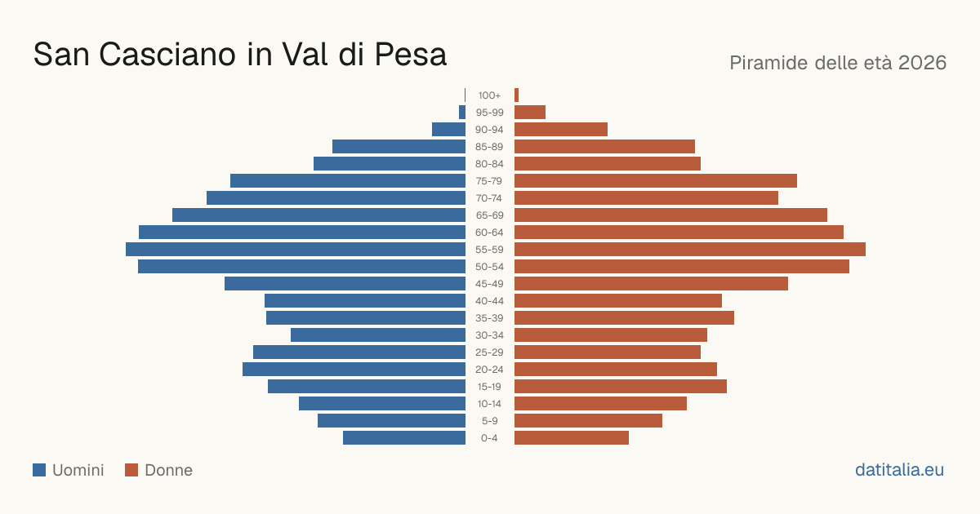980x514 pixels.
Task: Click the men's 75-79 bar
Action: pos(348,181)
